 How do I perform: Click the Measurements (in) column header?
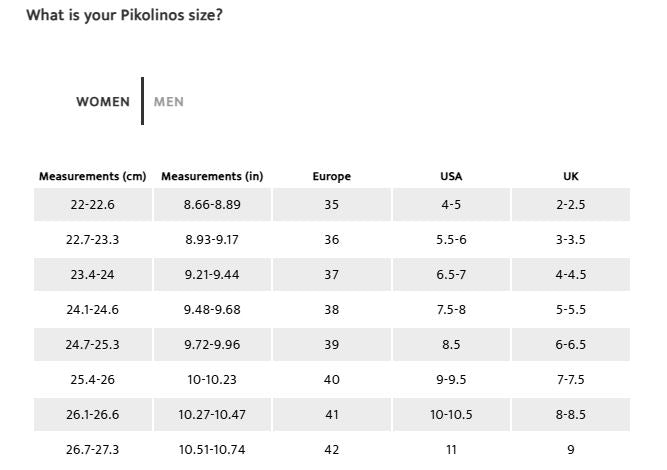point(212,177)
